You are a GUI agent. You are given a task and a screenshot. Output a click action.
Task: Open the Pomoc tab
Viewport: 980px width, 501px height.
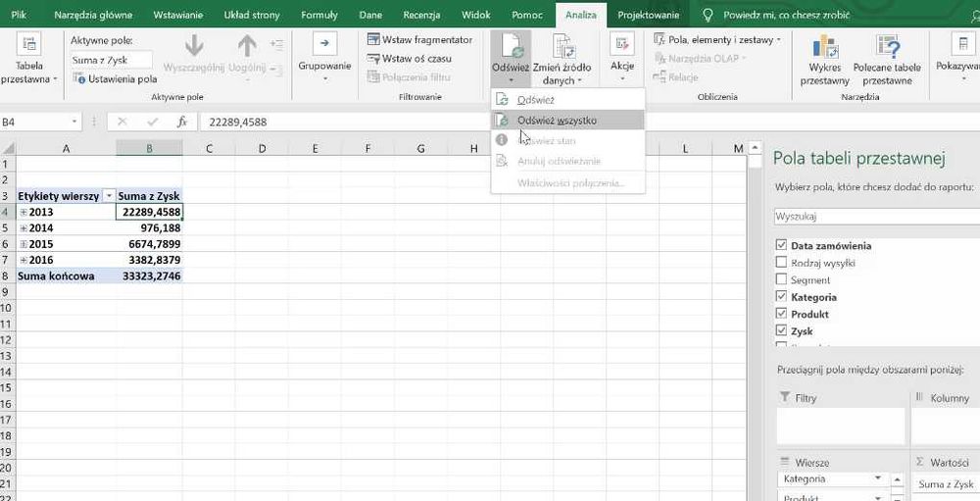click(527, 15)
